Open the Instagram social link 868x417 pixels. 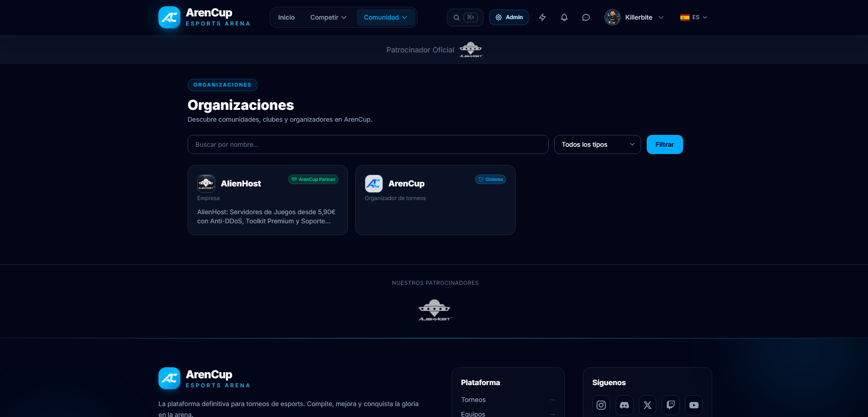pyautogui.click(x=601, y=405)
